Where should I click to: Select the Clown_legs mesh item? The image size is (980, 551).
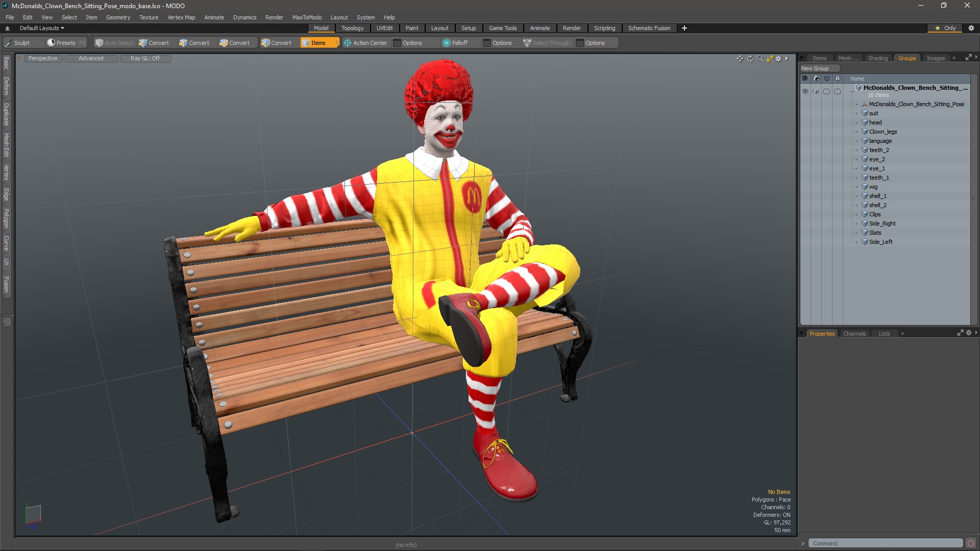(883, 132)
